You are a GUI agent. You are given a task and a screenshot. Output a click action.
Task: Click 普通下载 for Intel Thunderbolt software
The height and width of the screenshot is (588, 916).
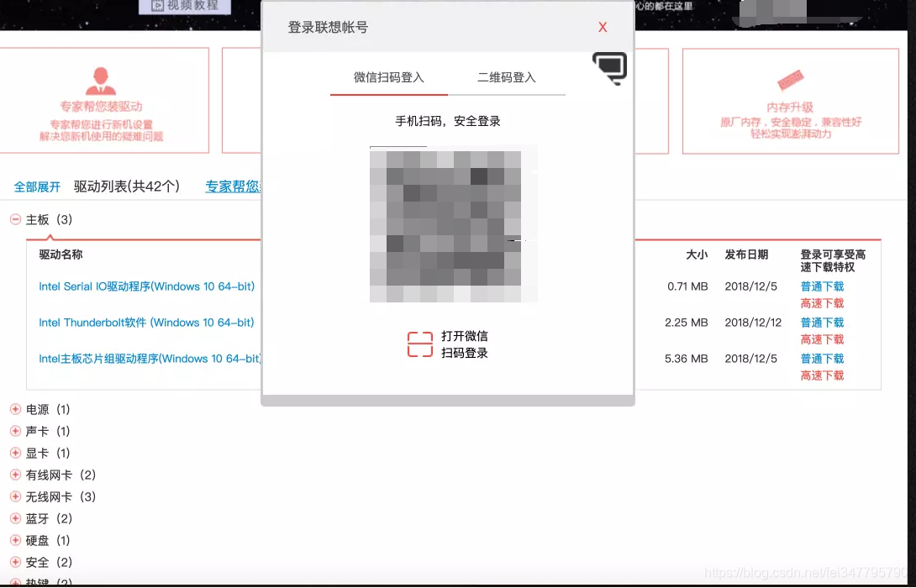[822, 323]
